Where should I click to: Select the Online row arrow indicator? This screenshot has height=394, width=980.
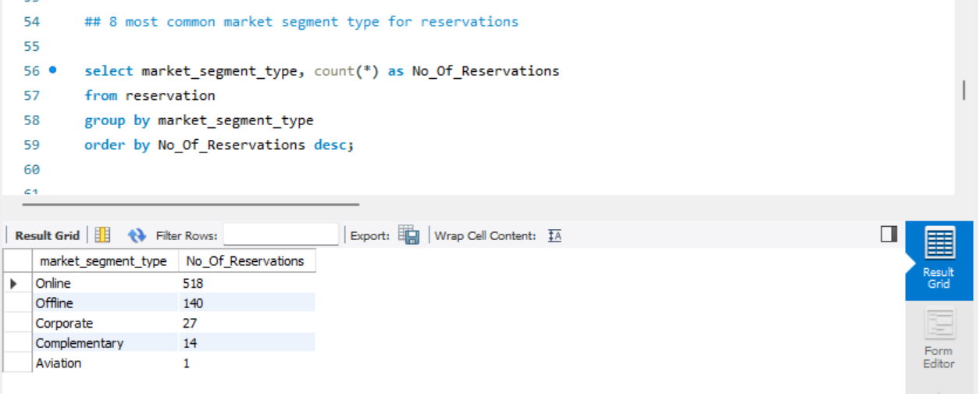[x=15, y=284]
